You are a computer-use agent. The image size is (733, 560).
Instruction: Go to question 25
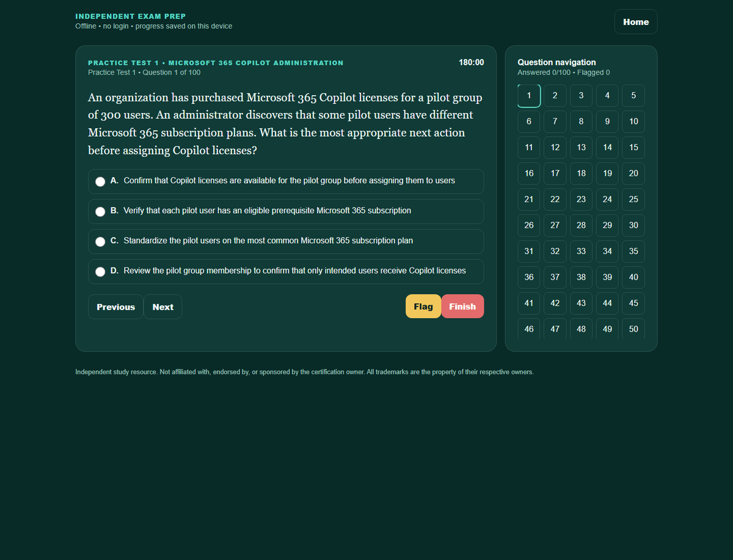point(633,199)
